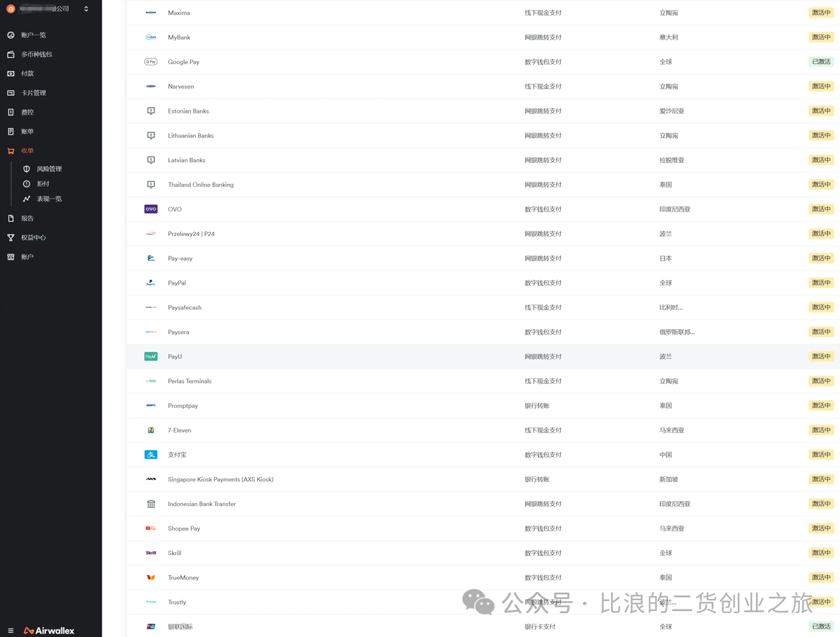Open 权益中心 in the sidebar
Image resolution: width=840 pixels, height=637 pixels.
point(33,237)
